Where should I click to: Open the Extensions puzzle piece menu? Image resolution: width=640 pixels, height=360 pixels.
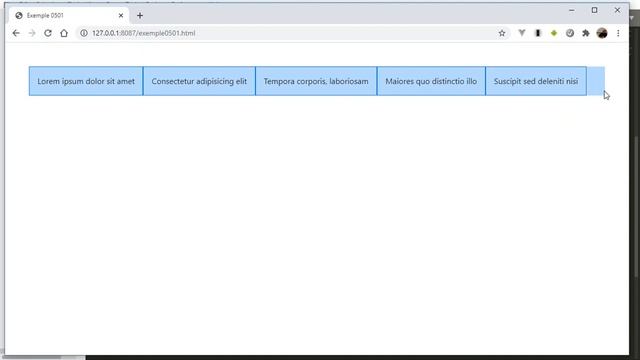[x=586, y=33]
